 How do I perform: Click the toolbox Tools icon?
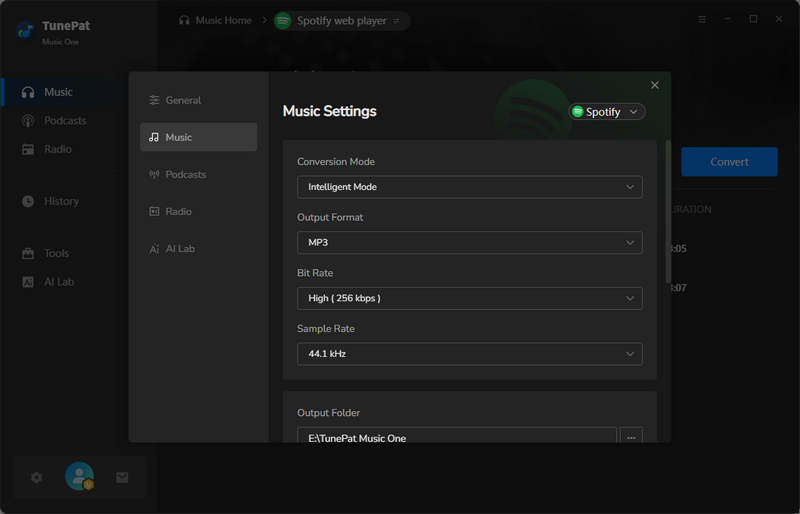[28, 253]
